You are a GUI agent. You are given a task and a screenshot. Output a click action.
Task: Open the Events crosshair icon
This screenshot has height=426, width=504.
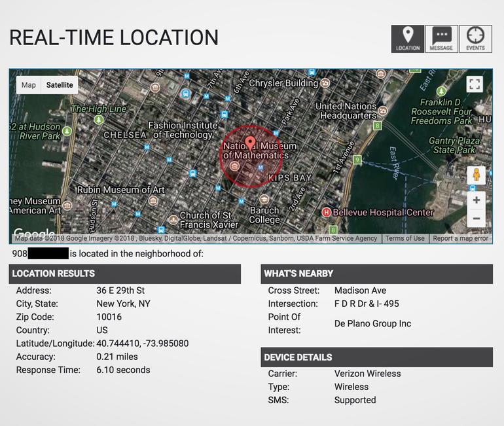point(475,39)
